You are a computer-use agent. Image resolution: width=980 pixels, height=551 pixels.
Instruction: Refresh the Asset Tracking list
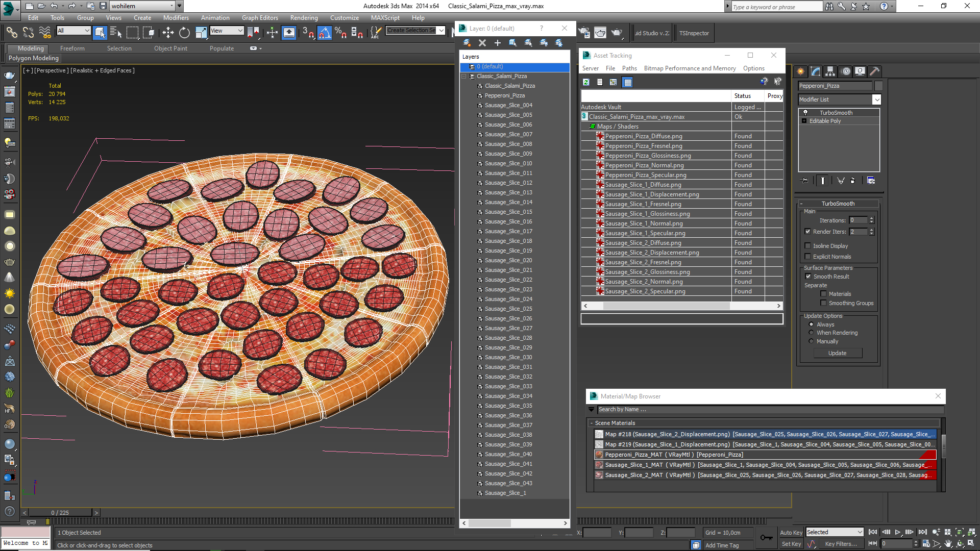[x=586, y=82]
